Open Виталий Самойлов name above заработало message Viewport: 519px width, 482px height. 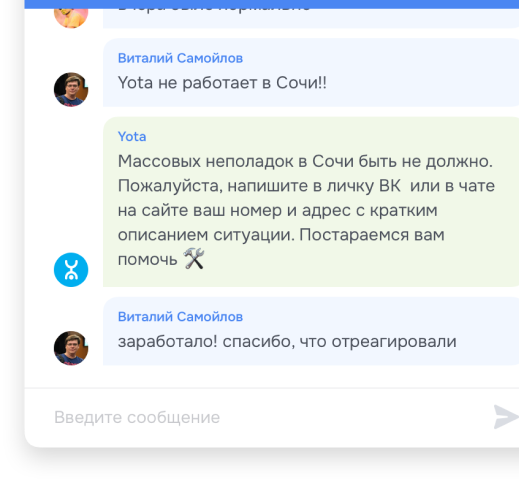pos(180,317)
